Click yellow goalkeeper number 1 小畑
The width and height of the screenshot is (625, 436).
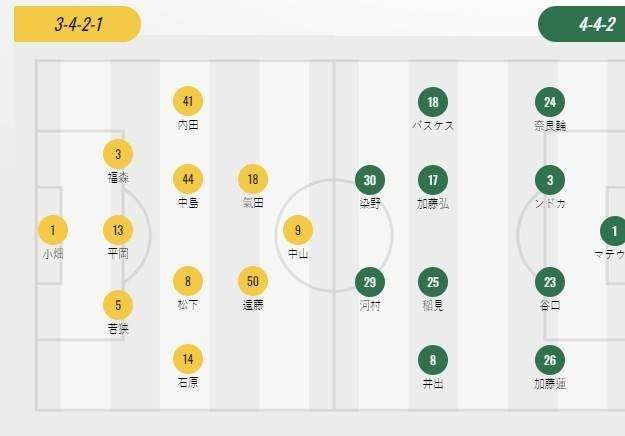(x=52, y=231)
